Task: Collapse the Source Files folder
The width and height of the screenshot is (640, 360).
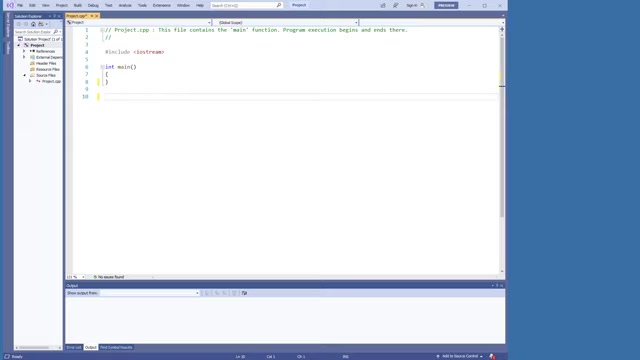Action: [24, 76]
